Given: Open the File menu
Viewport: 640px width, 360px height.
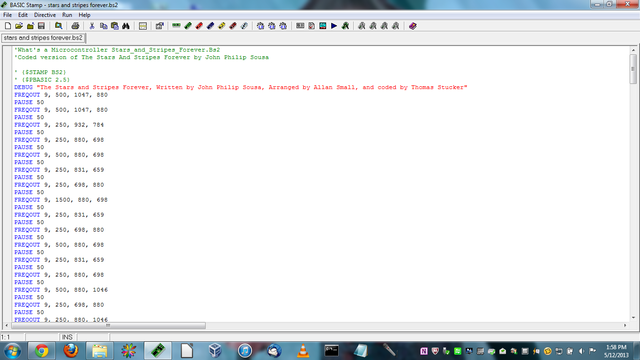Looking at the screenshot, I should [x=7, y=15].
